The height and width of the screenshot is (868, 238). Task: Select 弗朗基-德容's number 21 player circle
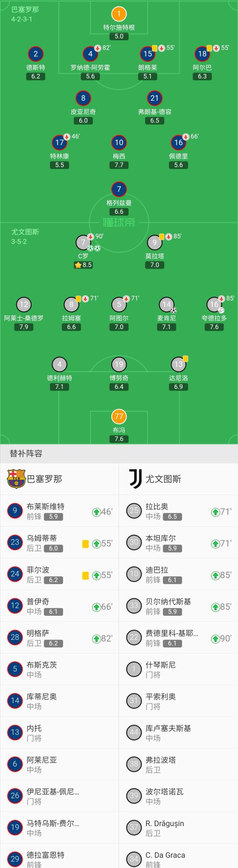pyautogui.click(x=154, y=98)
